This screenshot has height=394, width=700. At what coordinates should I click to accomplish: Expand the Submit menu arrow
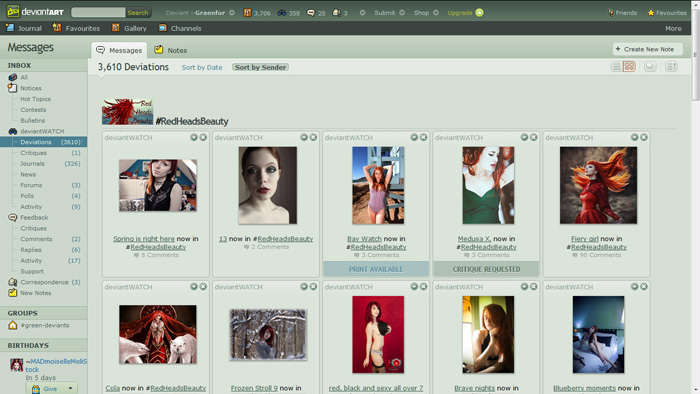tap(402, 12)
